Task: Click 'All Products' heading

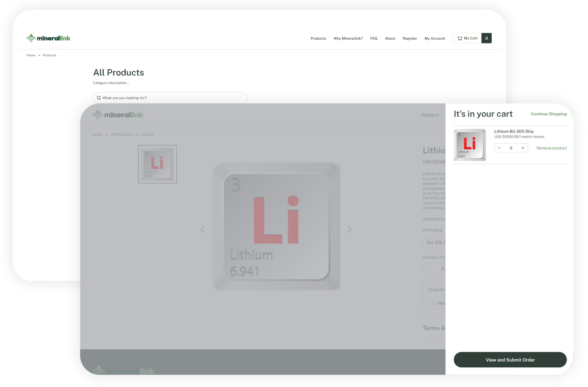Action: pyautogui.click(x=119, y=73)
